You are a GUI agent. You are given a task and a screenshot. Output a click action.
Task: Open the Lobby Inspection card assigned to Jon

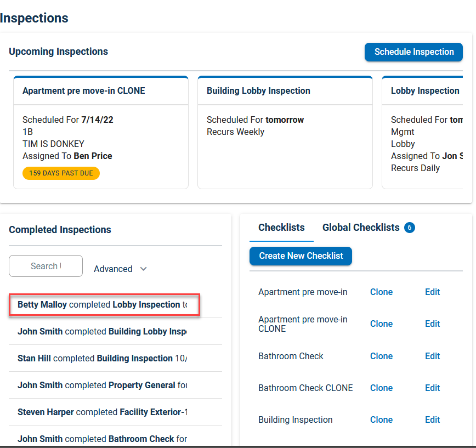422,132
